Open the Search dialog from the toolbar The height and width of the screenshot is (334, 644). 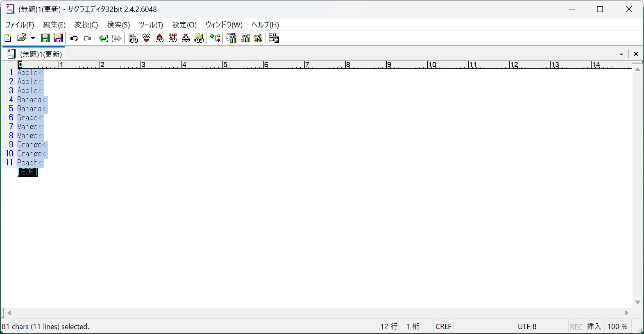(x=133, y=38)
